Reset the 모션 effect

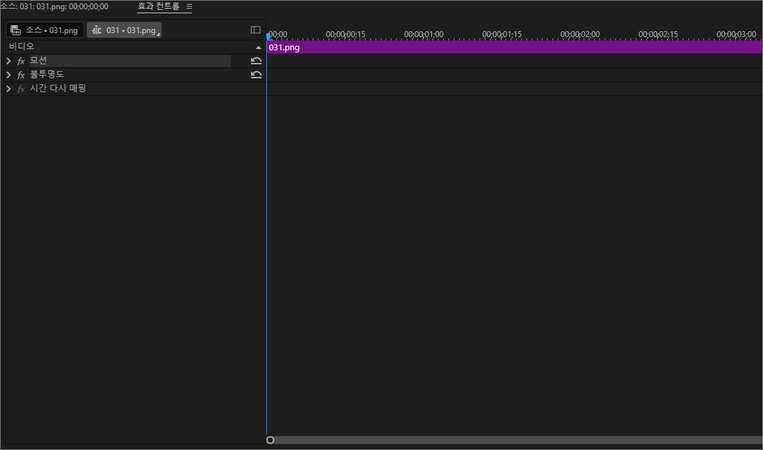(256, 61)
